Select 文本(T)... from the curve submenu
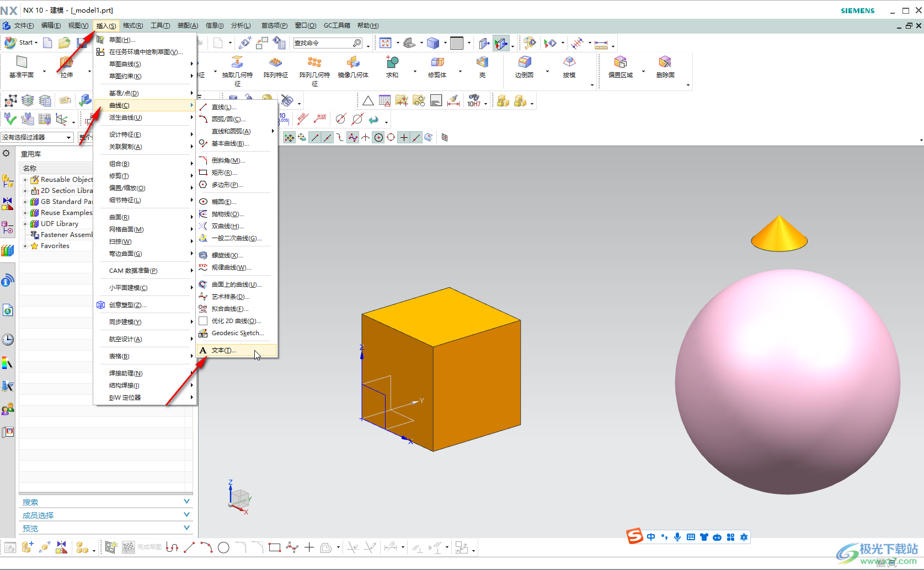The height and width of the screenshot is (570, 924). [224, 350]
